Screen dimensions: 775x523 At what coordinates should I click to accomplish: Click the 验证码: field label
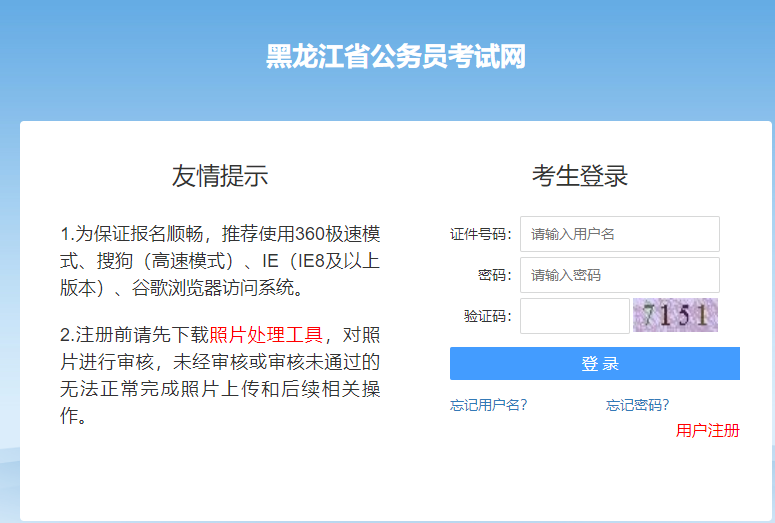pyautogui.click(x=487, y=316)
